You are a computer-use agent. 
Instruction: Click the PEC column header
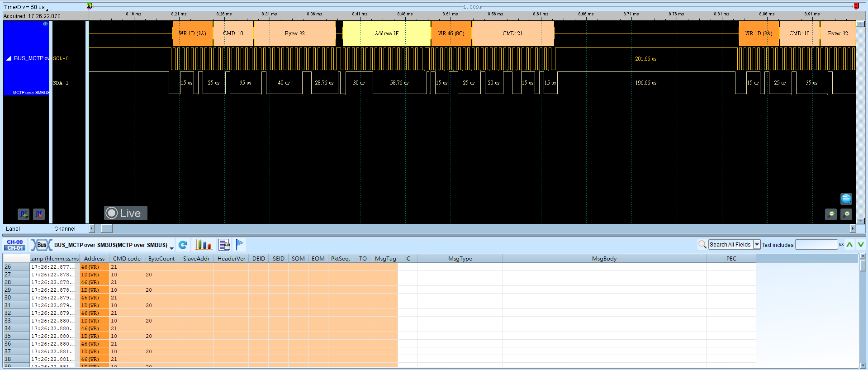point(731,259)
